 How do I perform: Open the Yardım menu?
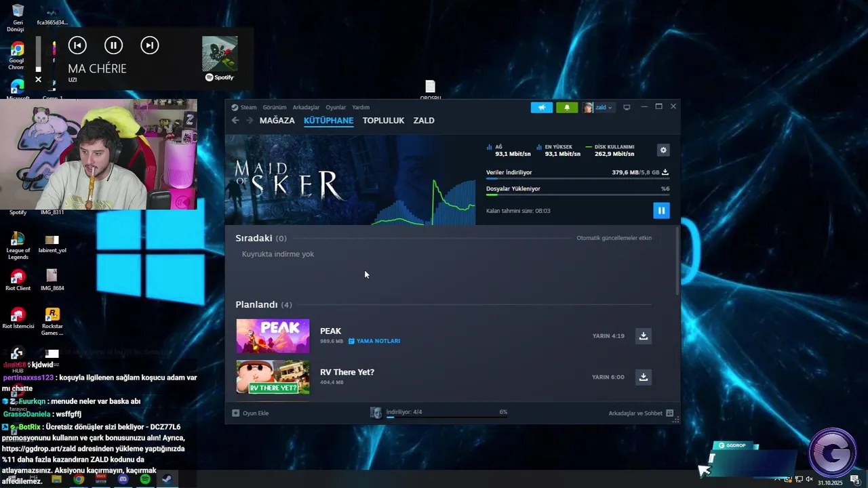click(x=361, y=107)
